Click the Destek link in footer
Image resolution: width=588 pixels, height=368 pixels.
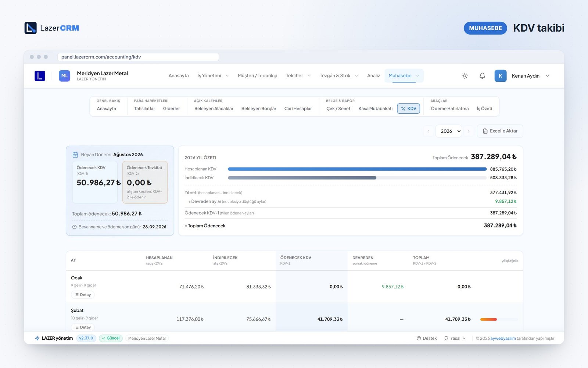click(427, 338)
